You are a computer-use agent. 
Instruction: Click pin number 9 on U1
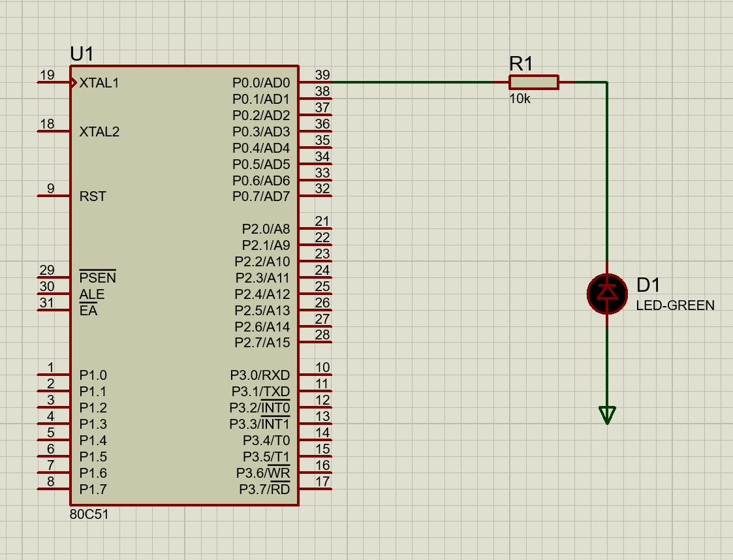pyautogui.click(x=50, y=189)
